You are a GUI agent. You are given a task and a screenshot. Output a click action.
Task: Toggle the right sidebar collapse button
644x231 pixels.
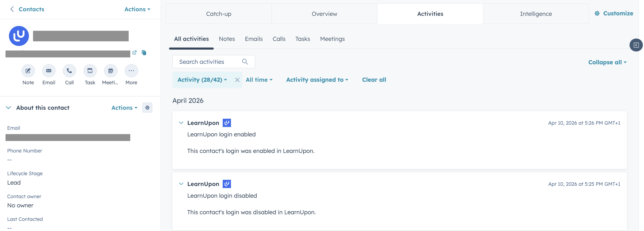point(636,45)
